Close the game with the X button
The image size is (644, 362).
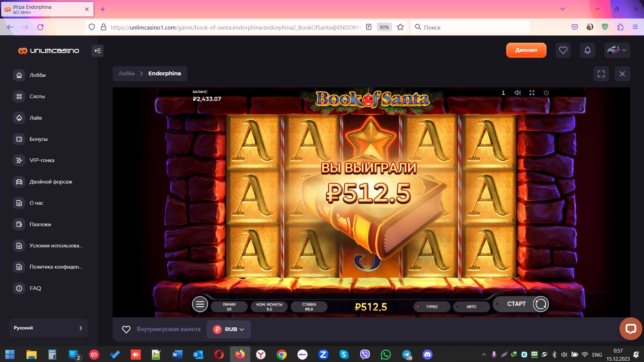[622, 74]
